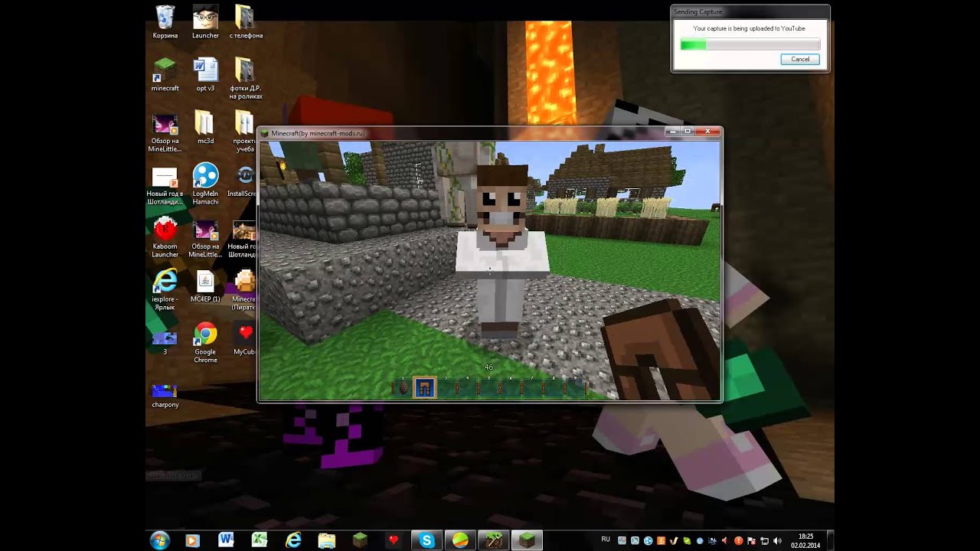Minimize the Minecraft window
The height and width of the screenshot is (551, 980).
point(672,132)
